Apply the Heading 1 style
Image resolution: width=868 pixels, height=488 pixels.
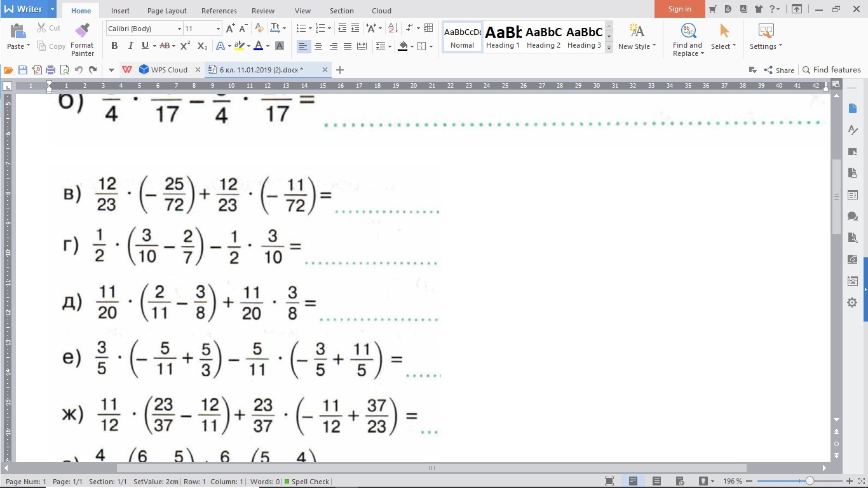(x=503, y=37)
